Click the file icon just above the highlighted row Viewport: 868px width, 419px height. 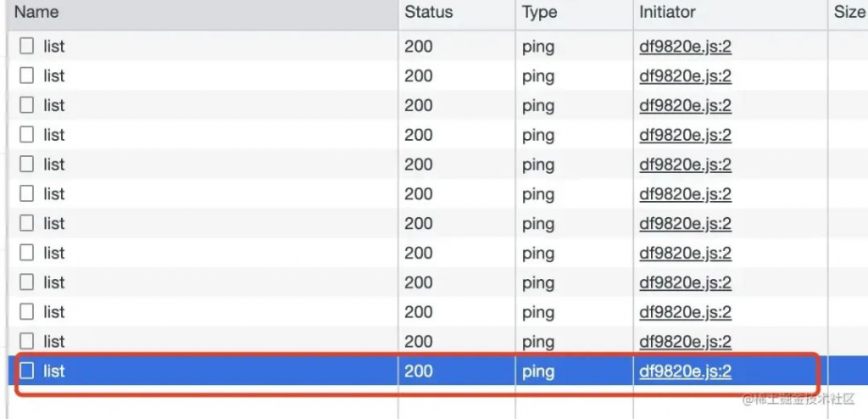pos(26,341)
